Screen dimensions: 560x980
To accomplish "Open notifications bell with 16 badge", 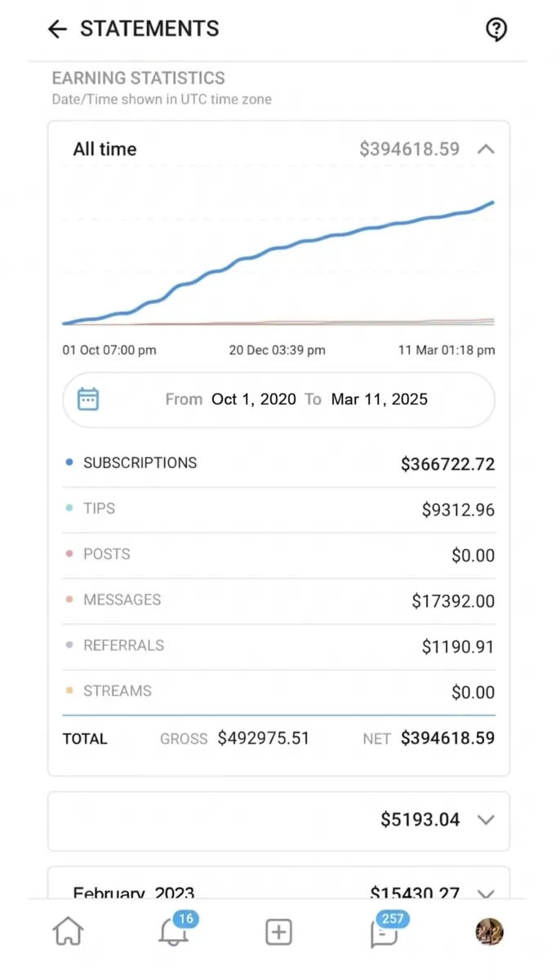I will [173, 932].
